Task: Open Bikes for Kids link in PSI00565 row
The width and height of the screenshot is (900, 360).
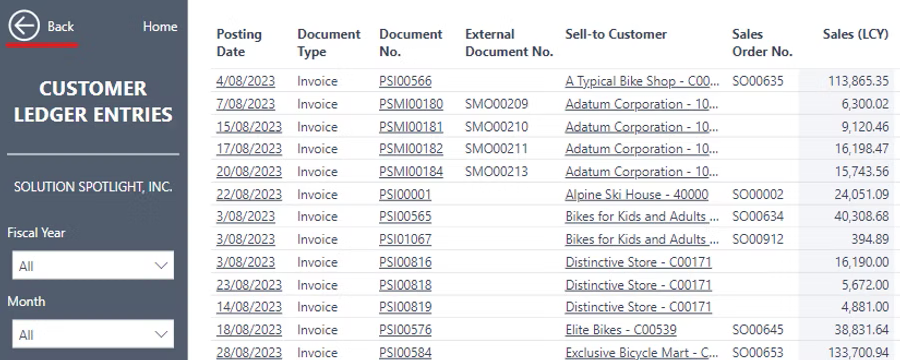Action: pyautogui.click(x=642, y=216)
